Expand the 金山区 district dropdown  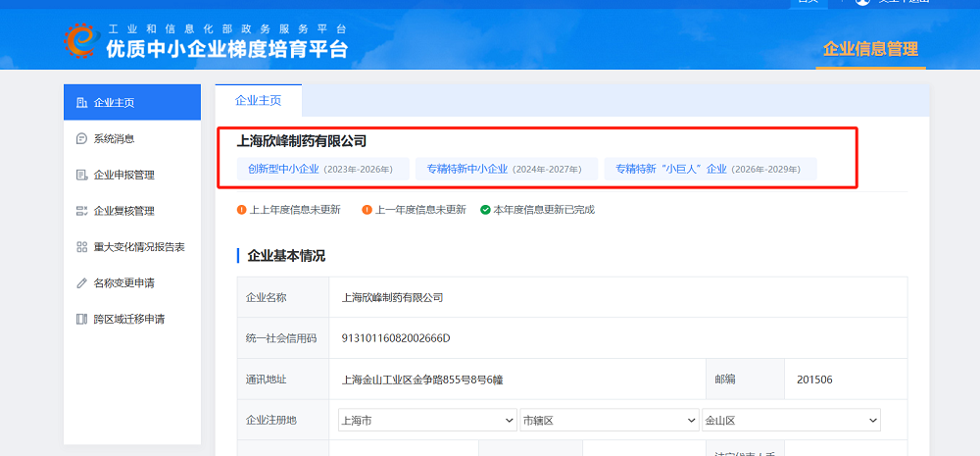click(x=791, y=421)
